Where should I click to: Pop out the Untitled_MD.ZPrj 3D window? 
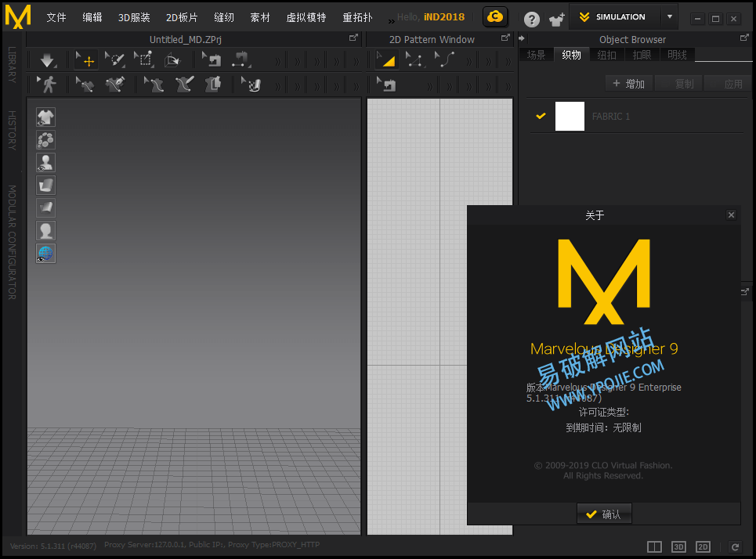point(353,38)
